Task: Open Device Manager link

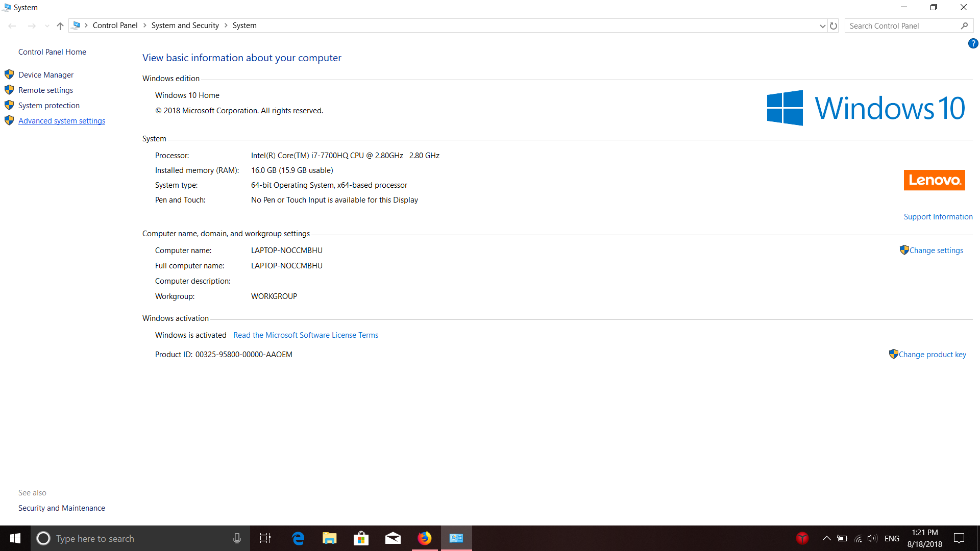Action: [x=46, y=75]
